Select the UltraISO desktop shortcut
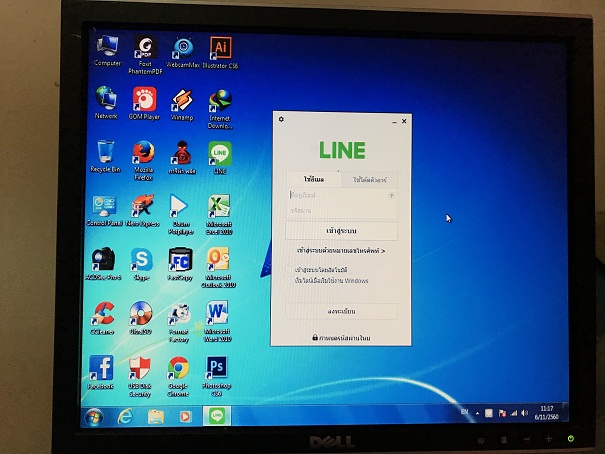The image size is (605, 454). (x=141, y=318)
